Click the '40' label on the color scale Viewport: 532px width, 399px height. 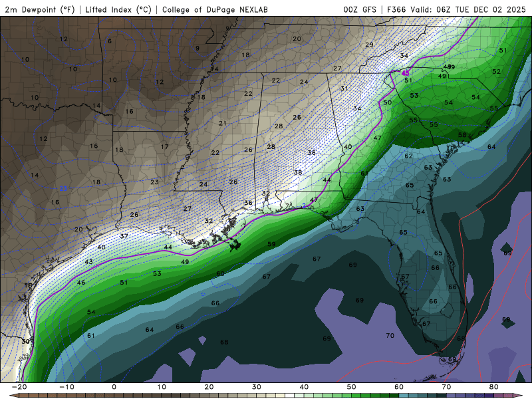point(304,387)
